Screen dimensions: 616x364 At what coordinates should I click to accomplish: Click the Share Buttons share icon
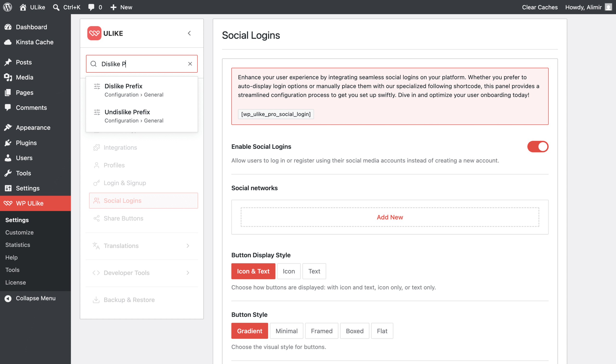pos(96,218)
